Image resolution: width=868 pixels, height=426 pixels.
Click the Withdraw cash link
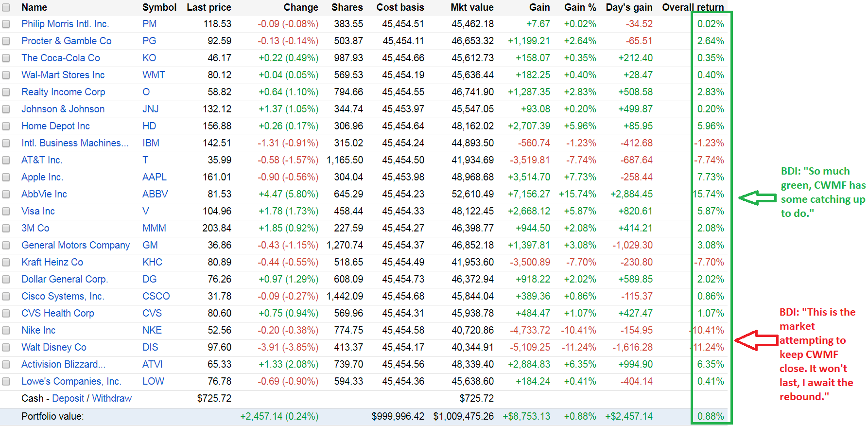(x=112, y=398)
